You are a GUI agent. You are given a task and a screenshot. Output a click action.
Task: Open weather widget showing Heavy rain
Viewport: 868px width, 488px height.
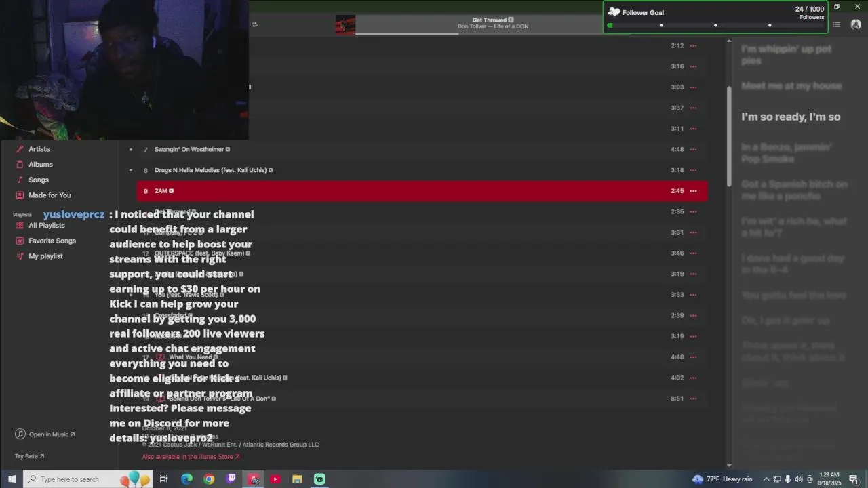pyautogui.click(x=722, y=479)
